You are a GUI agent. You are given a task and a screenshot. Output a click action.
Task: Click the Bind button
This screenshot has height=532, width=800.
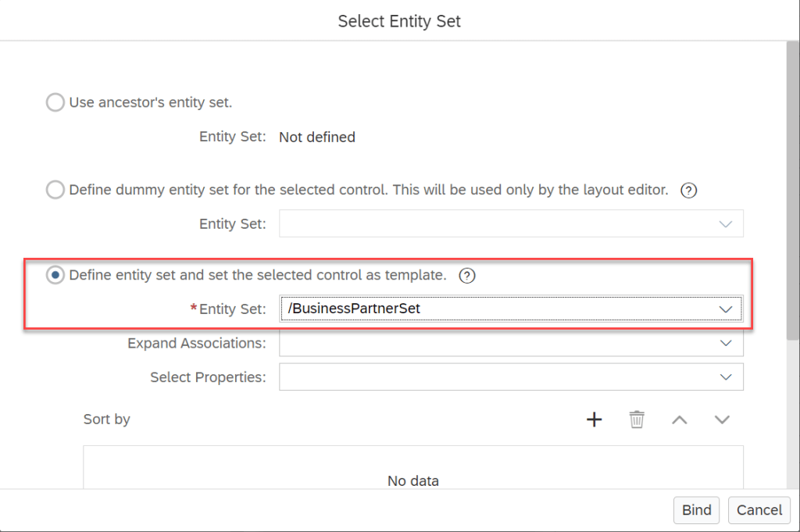pyautogui.click(x=696, y=510)
